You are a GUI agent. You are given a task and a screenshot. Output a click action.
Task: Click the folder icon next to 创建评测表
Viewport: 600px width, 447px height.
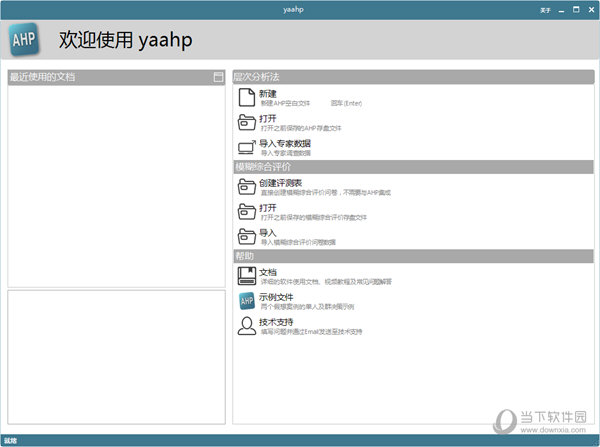pyautogui.click(x=247, y=187)
